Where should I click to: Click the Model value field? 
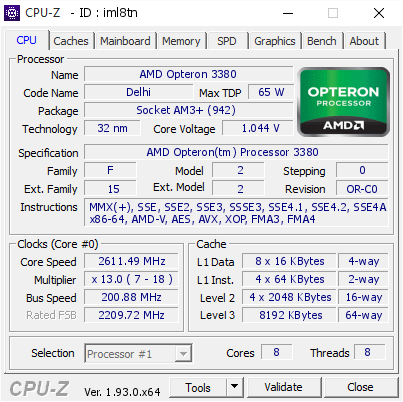click(x=238, y=170)
